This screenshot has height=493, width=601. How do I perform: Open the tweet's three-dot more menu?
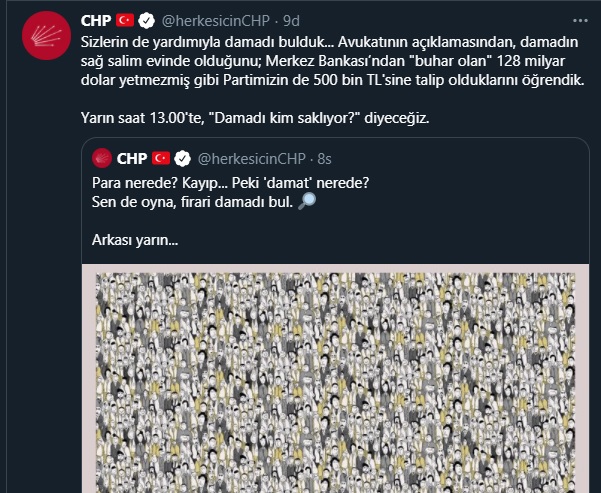pos(580,21)
